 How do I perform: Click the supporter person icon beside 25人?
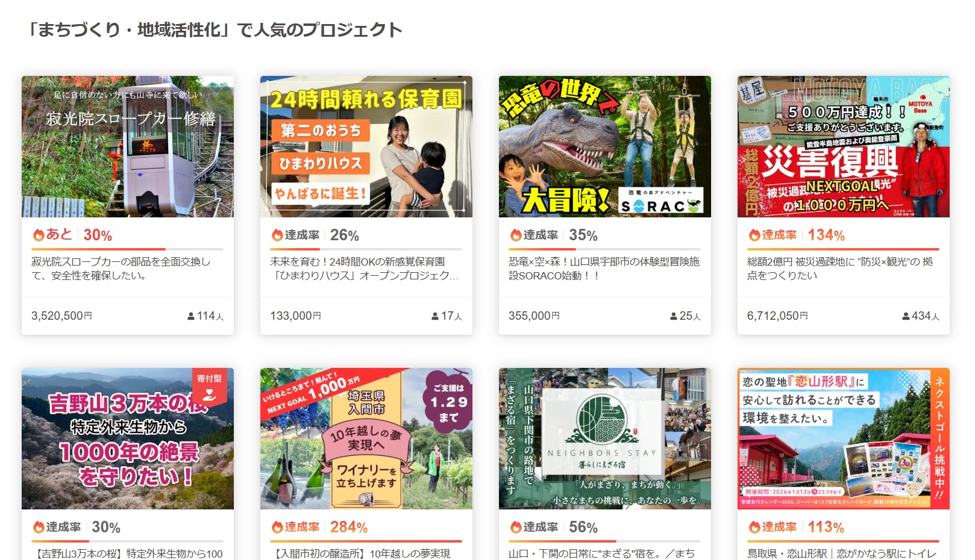[x=674, y=316]
